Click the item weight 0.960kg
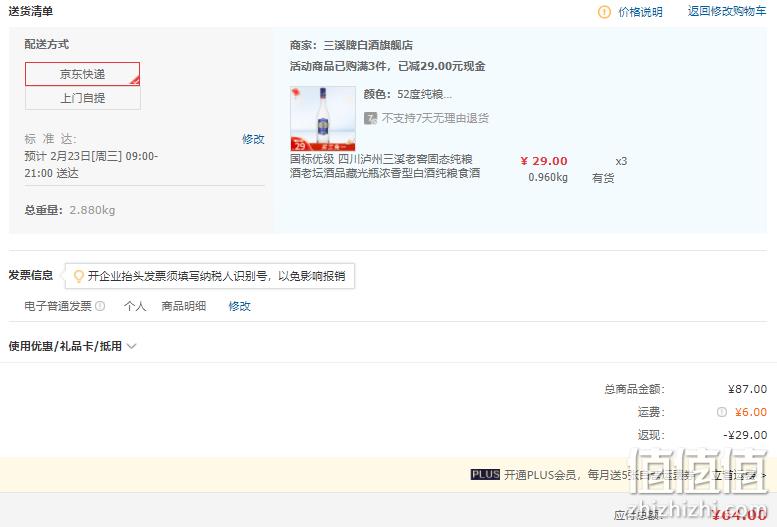This screenshot has height=527, width=777. (x=548, y=177)
